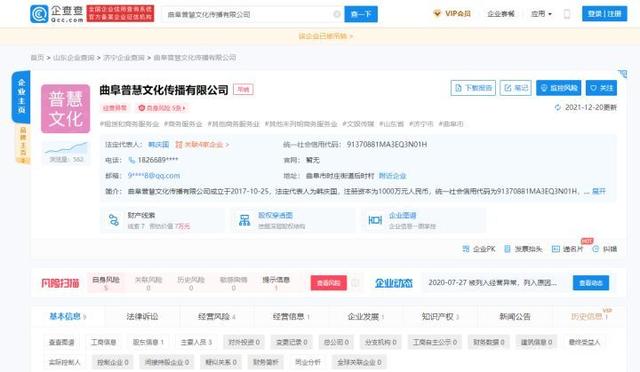Open the 股权穿透图 card
Screen dimensions: 640x372
293,220
